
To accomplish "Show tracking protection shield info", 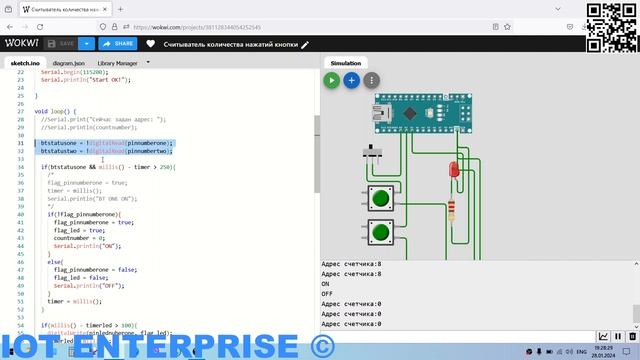I will coord(103,27).
